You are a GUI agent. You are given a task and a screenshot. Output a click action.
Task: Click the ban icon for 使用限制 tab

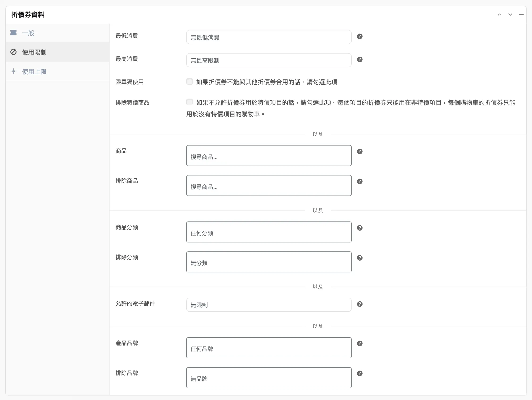point(13,52)
